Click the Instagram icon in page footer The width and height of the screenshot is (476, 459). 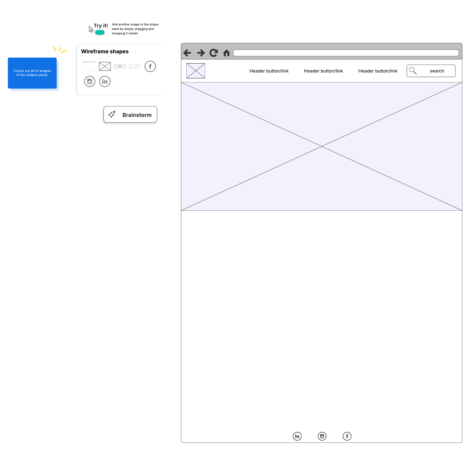tap(322, 436)
